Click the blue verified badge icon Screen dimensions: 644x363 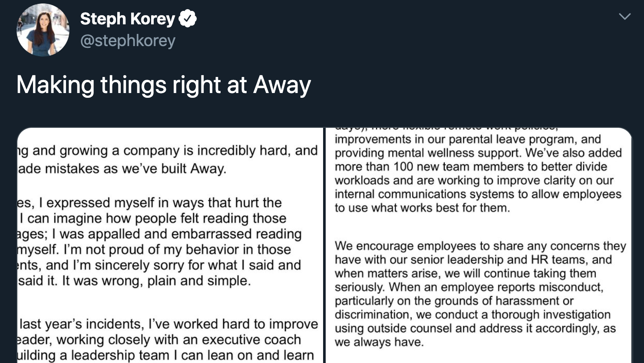(188, 19)
